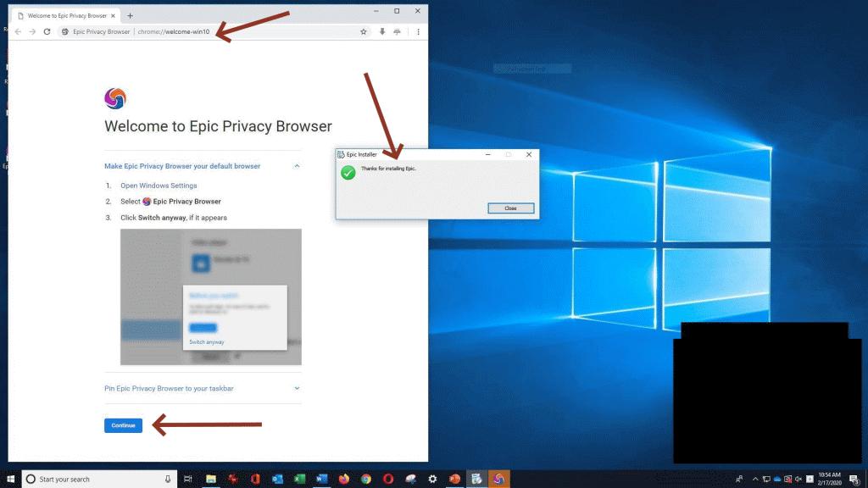This screenshot has width=868, height=488.
Task: Launch Google Chrome from the taskbar
Action: (x=366, y=479)
